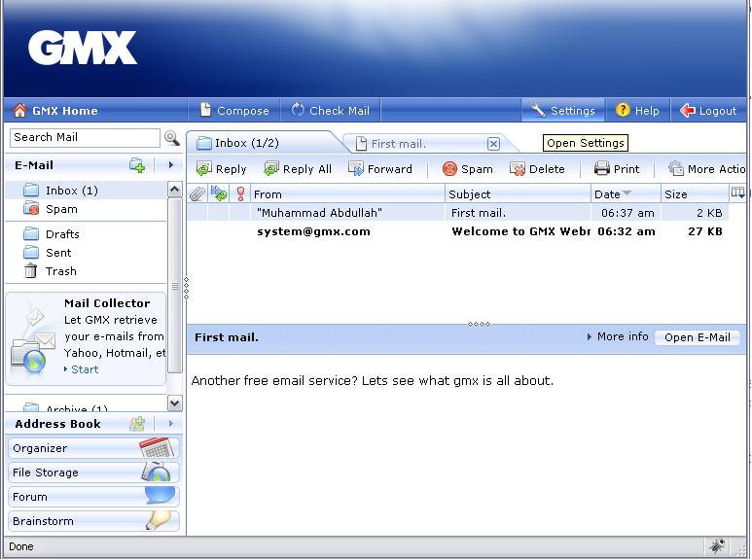Sort by the replied/forwarded status column icon
The width and height of the screenshot is (752, 560).
coord(219,193)
